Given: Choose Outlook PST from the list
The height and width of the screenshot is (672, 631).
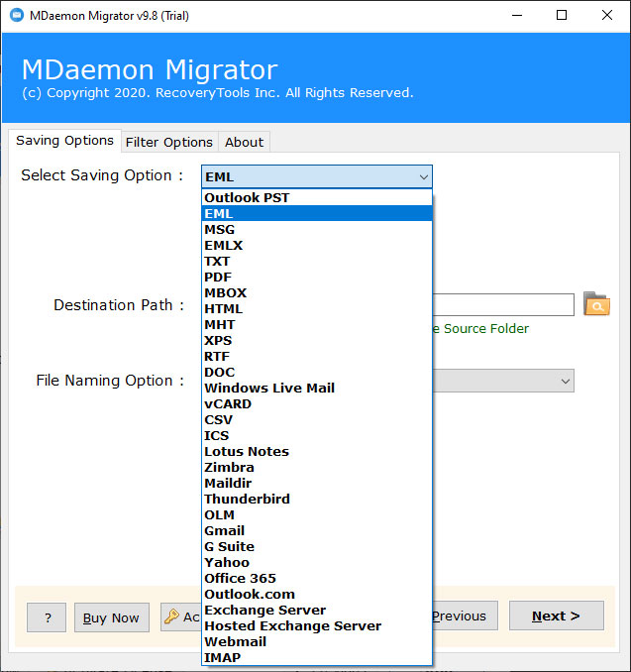Looking at the screenshot, I should click(x=317, y=197).
